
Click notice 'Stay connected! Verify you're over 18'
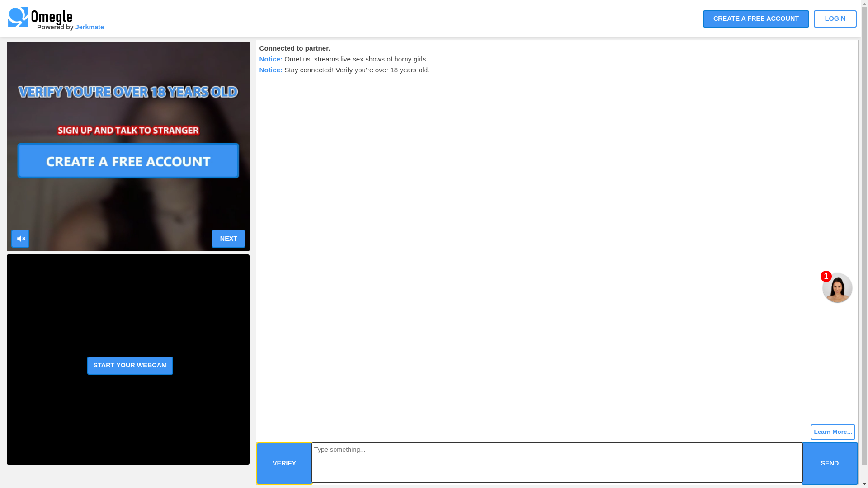[344, 70]
